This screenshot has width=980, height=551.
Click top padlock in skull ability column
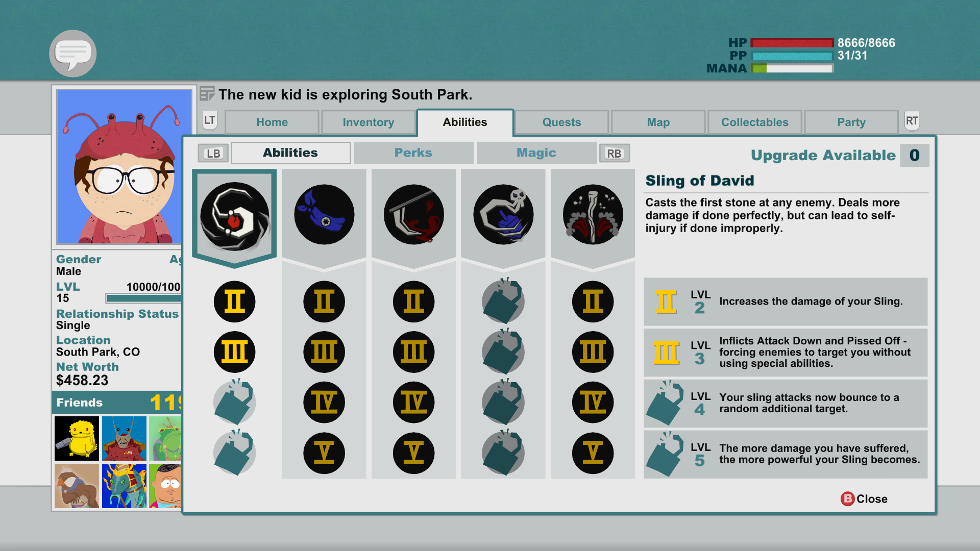(x=503, y=301)
